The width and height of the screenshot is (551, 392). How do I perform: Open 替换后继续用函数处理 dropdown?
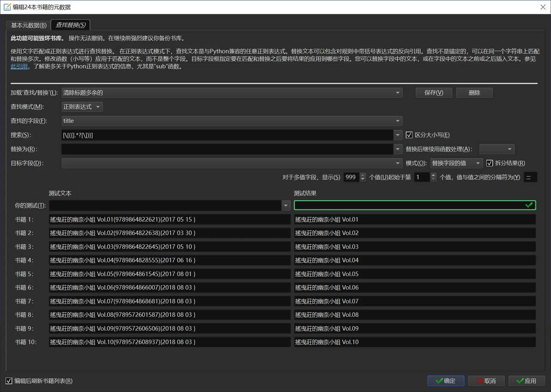pos(497,149)
